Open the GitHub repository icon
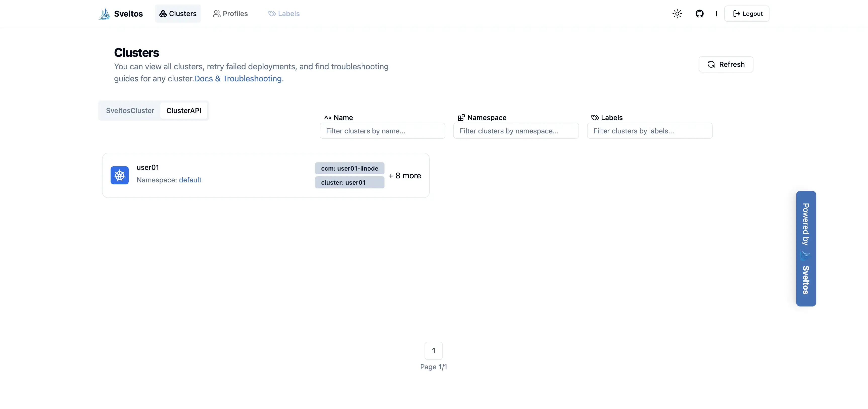 point(699,14)
